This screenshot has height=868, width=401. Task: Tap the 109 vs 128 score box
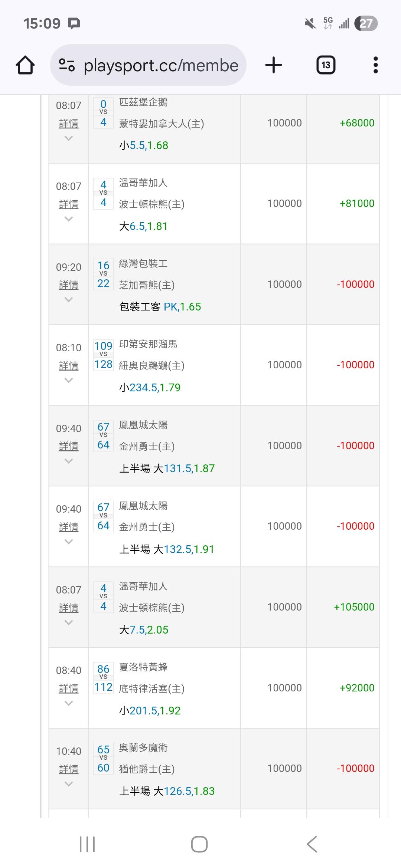pos(103,355)
